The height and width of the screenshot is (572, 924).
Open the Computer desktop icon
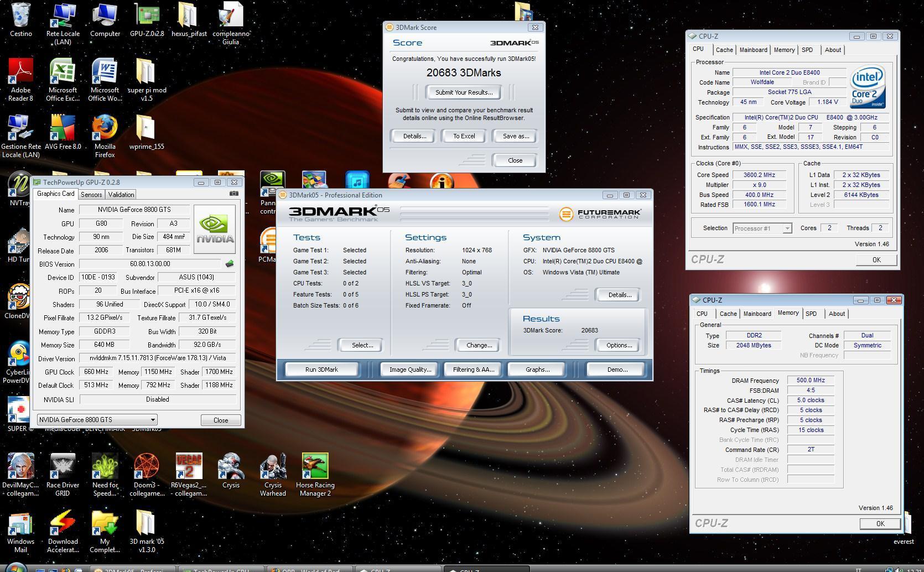point(105,19)
